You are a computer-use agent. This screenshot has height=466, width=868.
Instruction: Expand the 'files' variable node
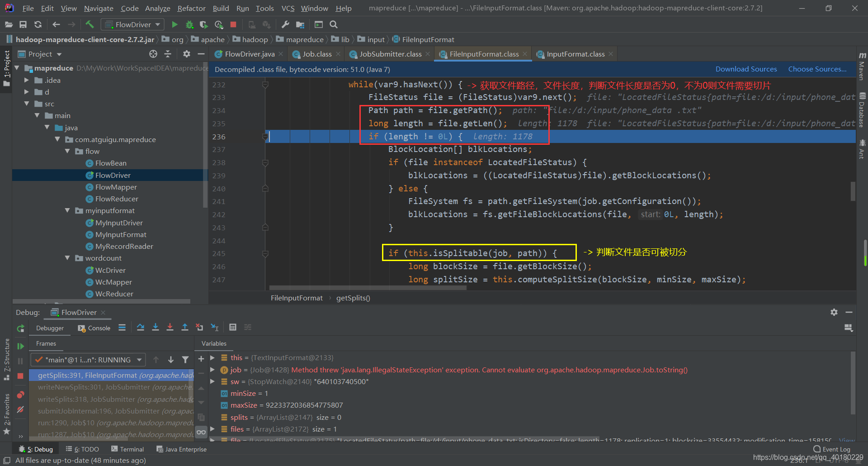click(212, 429)
